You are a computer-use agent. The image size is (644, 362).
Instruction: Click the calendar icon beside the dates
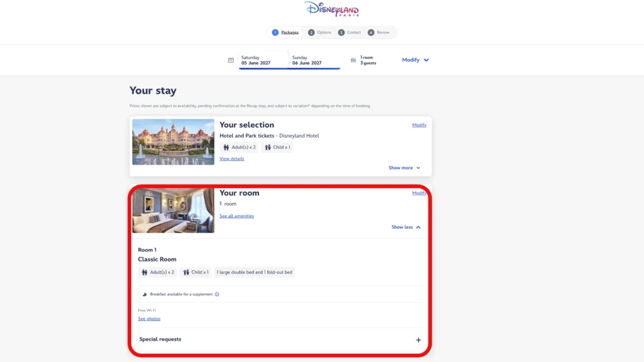(231, 60)
